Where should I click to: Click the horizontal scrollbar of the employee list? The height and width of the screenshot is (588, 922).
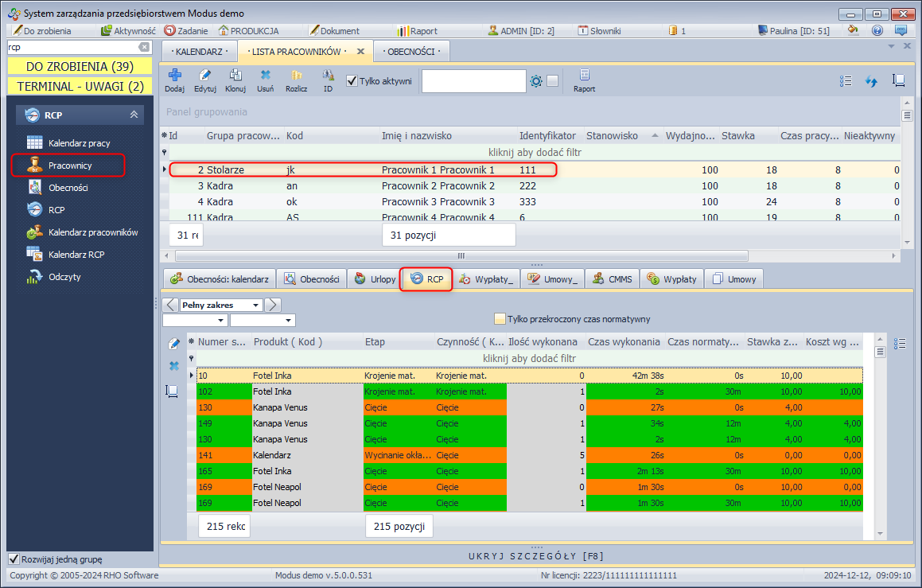coord(461,255)
